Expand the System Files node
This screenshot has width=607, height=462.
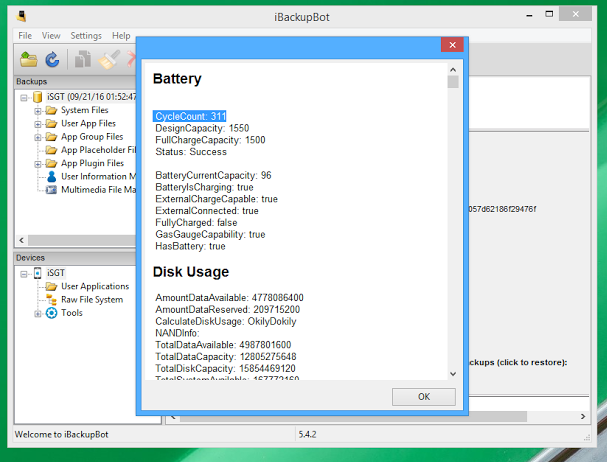tap(38, 111)
